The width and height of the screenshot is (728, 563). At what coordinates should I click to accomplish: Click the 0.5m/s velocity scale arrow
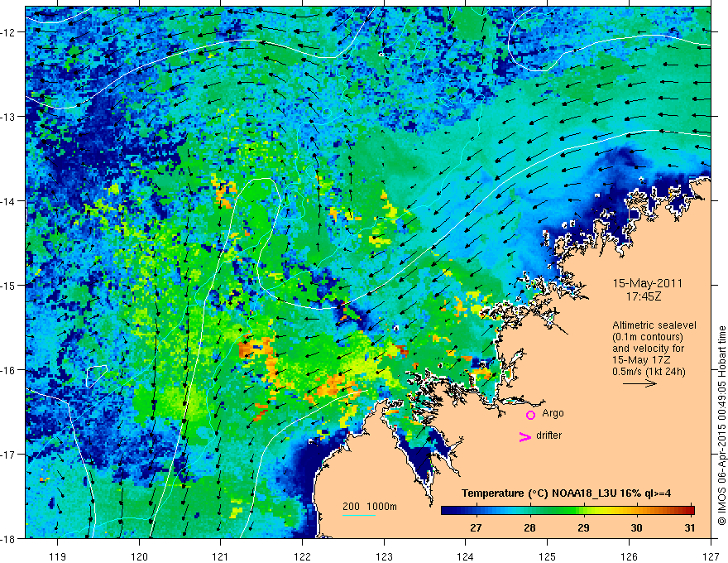point(639,383)
